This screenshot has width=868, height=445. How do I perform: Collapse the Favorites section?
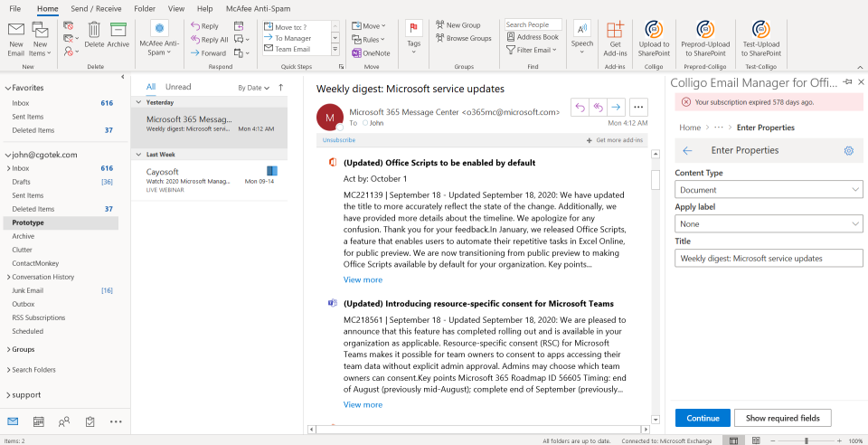(8, 88)
